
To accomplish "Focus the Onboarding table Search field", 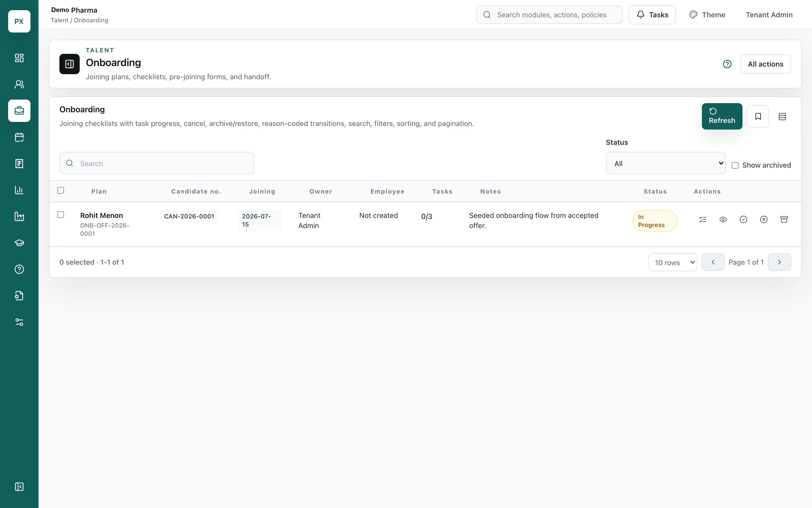I will [x=157, y=163].
